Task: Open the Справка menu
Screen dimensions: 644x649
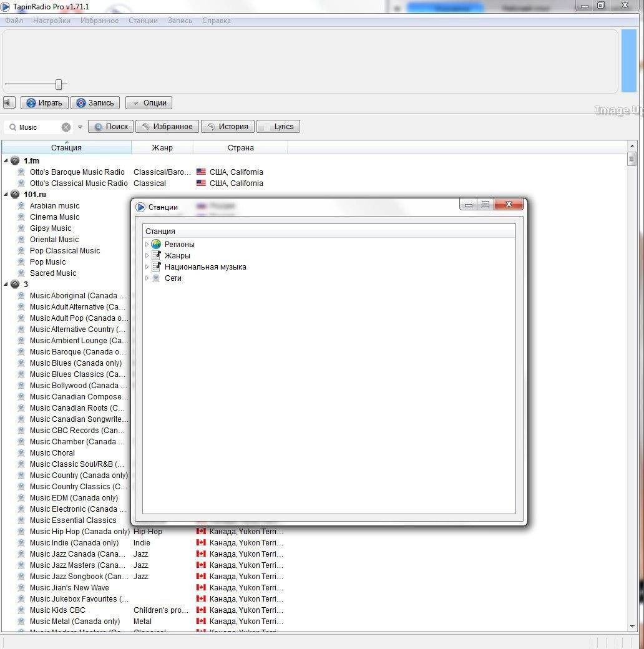Action: (217, 20)
